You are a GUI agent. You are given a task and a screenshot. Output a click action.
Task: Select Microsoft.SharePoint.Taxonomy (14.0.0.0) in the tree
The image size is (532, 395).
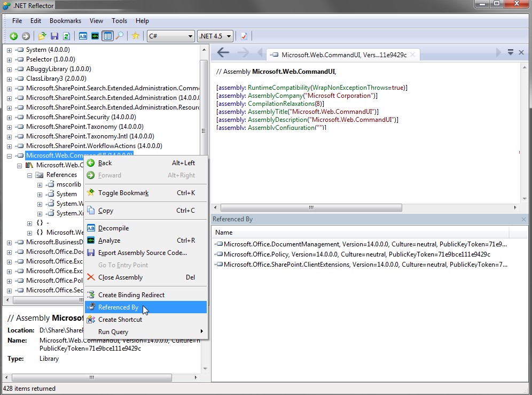coord(85,127)
